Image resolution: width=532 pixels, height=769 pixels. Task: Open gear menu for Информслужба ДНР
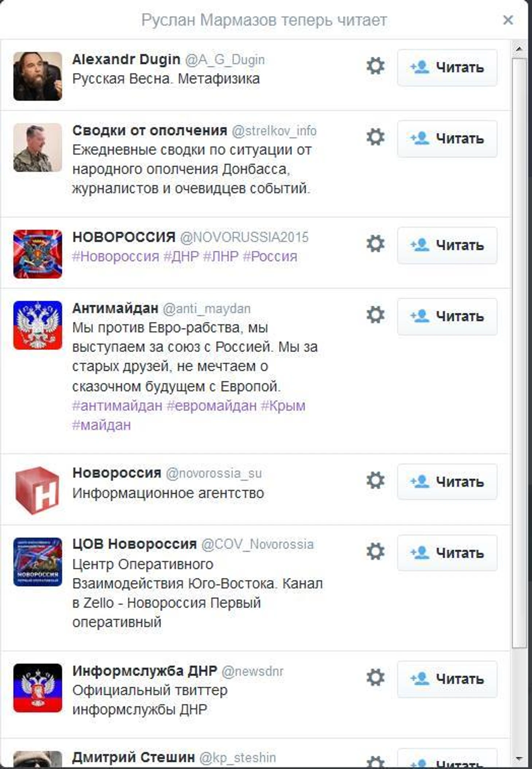click(375, 677)
